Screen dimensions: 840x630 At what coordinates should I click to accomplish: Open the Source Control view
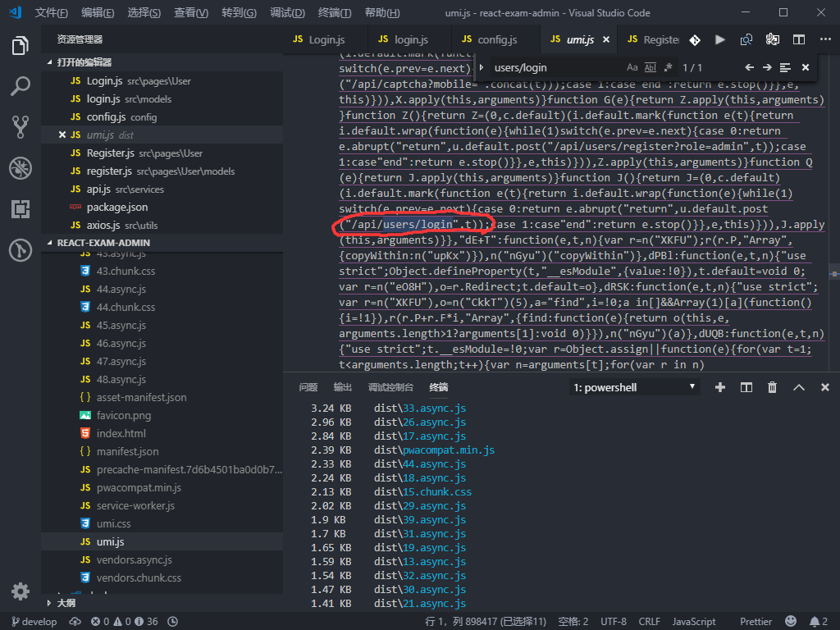21,127
